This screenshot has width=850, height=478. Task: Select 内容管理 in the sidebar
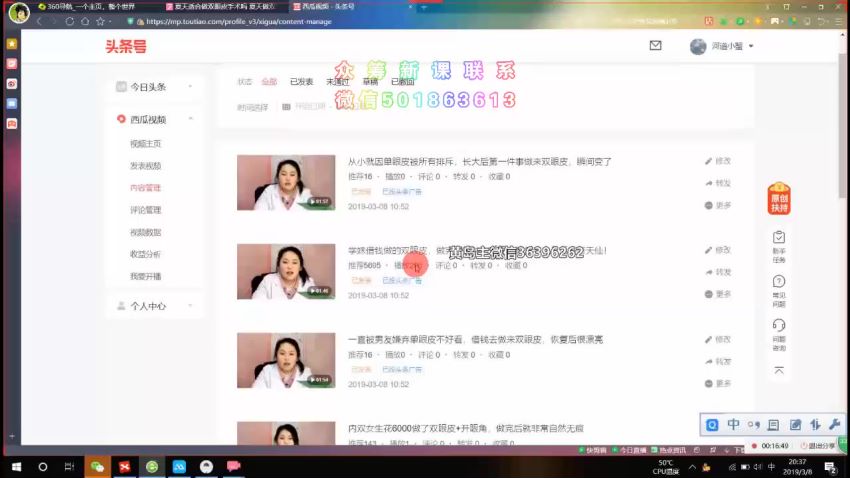[145, 188]
